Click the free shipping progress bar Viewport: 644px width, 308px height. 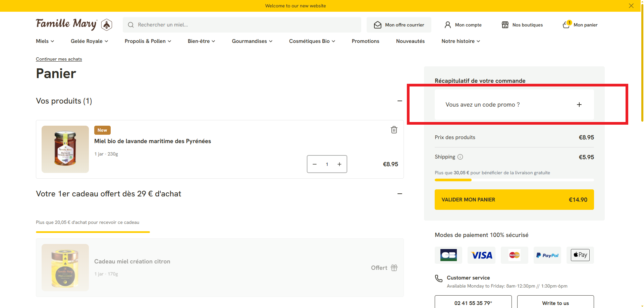tap(514, 180)
